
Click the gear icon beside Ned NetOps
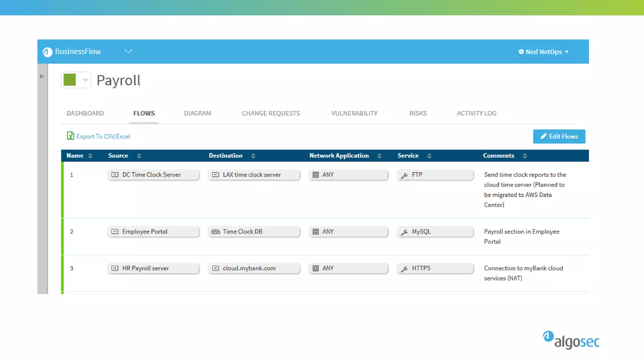pyautogui.click(x=521, y=52)
